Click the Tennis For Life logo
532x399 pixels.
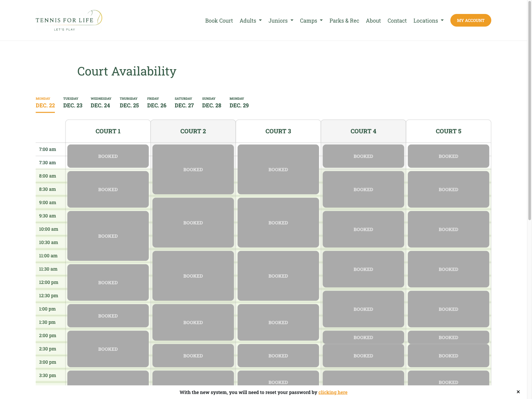point(69,20)
